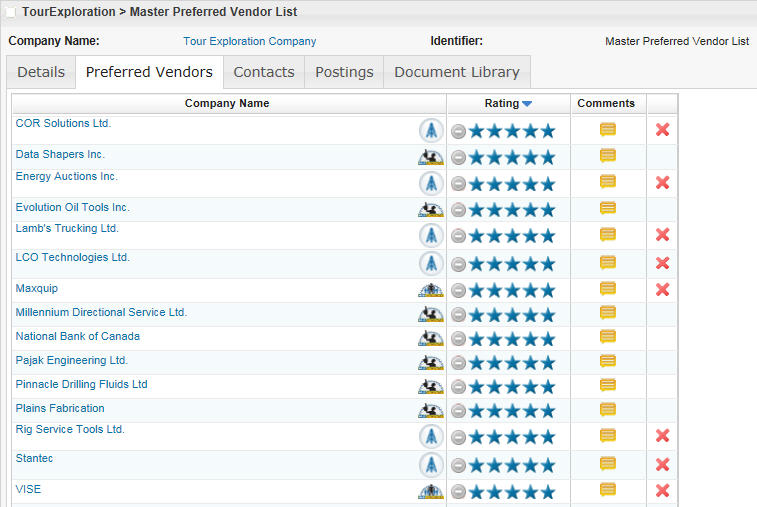The image size is (757, 507).
Task: Clear rating for Pajak Engineering Ltd.
Action: click(x=458, y=363)
